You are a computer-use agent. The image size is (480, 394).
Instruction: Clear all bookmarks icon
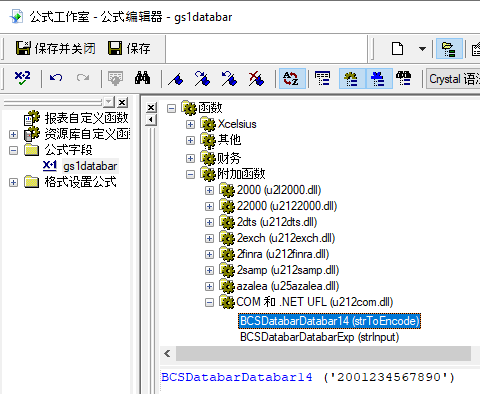(256, 78)
